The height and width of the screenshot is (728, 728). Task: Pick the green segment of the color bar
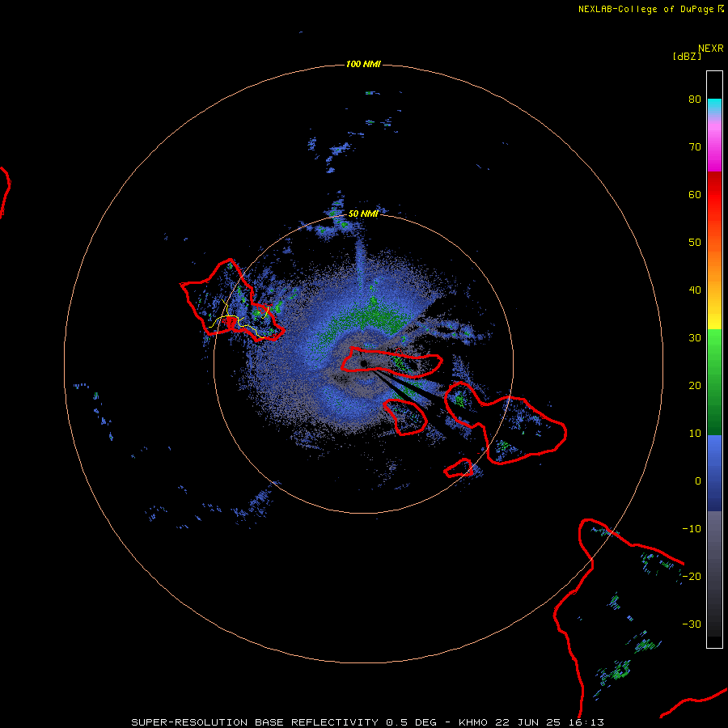pos(714,382)
